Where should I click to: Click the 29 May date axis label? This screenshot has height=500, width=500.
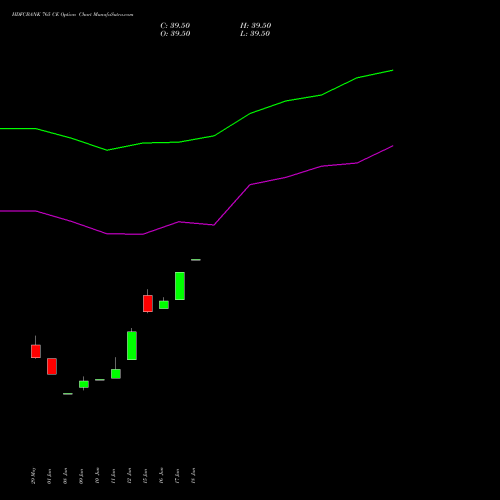click(x=33, y=476)
